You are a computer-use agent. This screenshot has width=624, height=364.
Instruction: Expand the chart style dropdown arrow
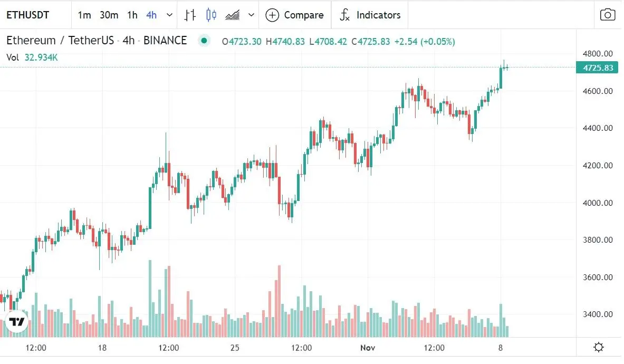point(251,15)
